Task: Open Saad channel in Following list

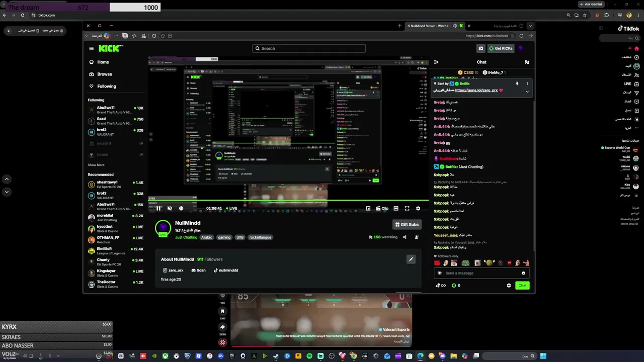Action: (x=116, y=119)
